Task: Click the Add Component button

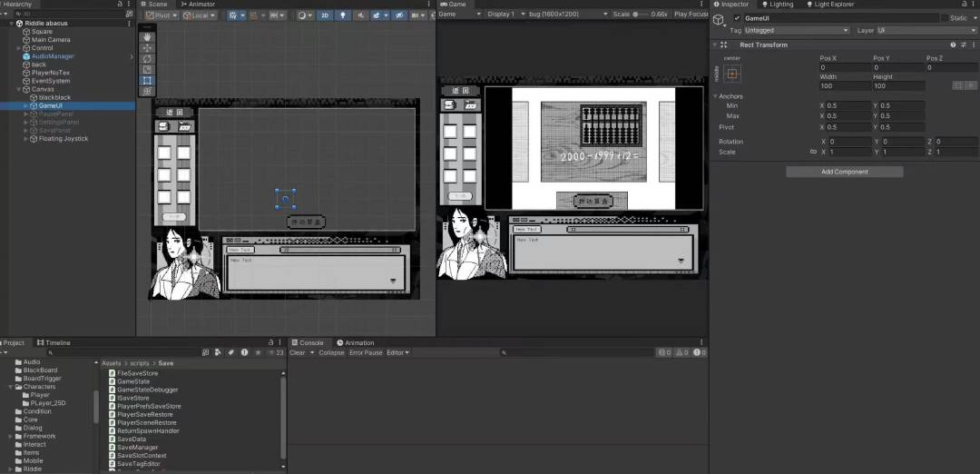Action: coord(844,172)
